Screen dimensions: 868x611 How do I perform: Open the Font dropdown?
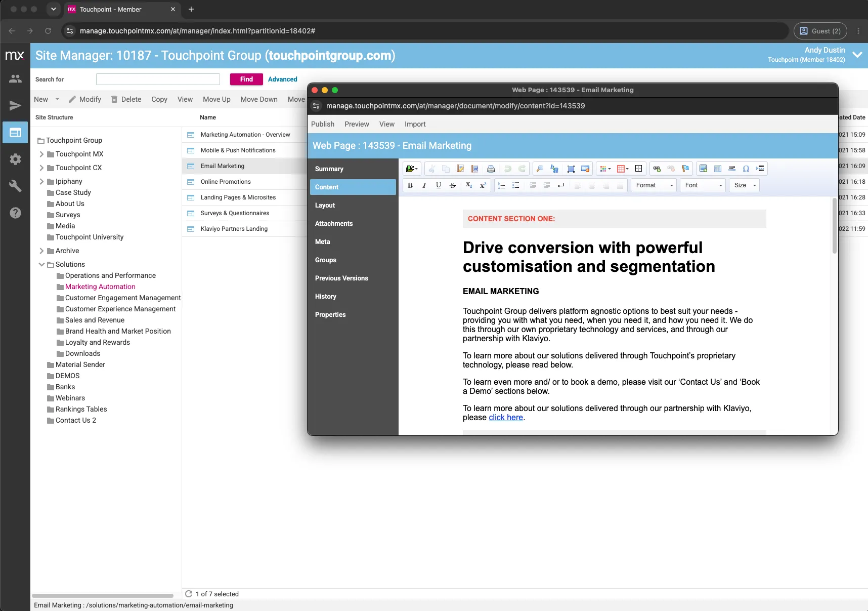pyautogui.click(x=703, y=185)
